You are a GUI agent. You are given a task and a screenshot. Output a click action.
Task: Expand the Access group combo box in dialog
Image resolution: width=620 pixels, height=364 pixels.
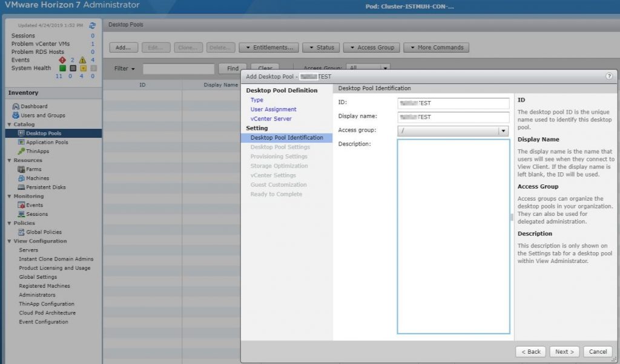point(503,131)
